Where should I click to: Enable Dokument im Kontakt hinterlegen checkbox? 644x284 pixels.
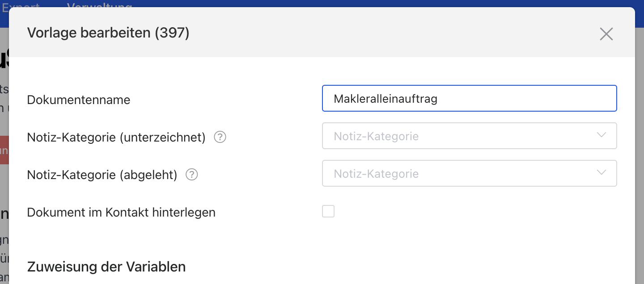pos(328,211)
